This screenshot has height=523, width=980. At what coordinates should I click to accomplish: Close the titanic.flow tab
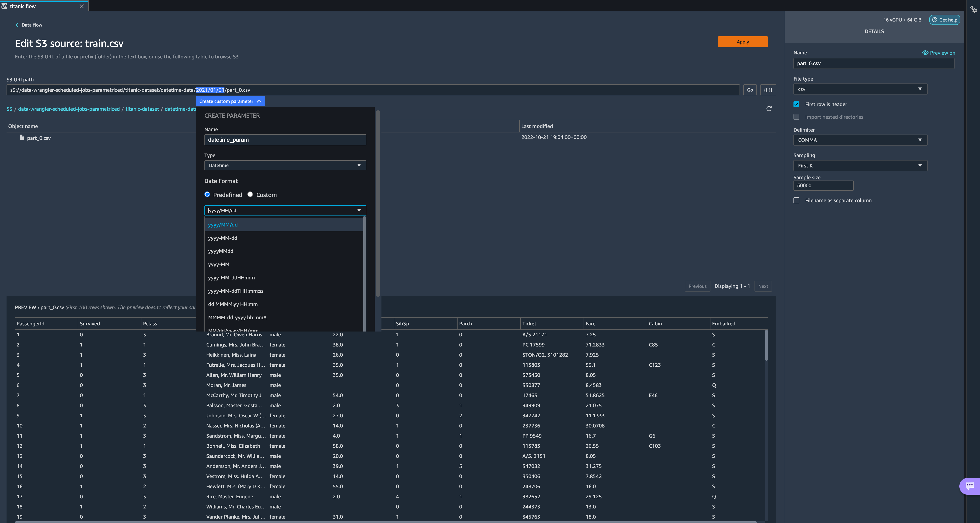click(81, 6)
